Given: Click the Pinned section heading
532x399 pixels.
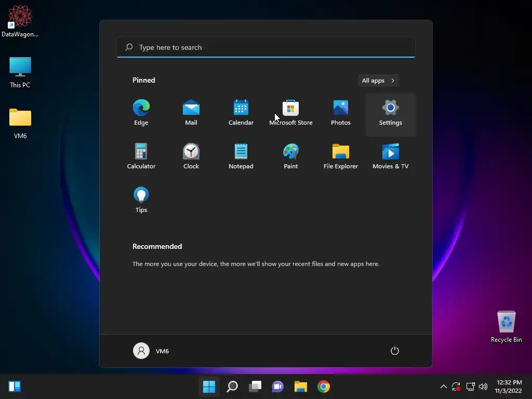Looking at the screenshot, I should coord(143,80).
